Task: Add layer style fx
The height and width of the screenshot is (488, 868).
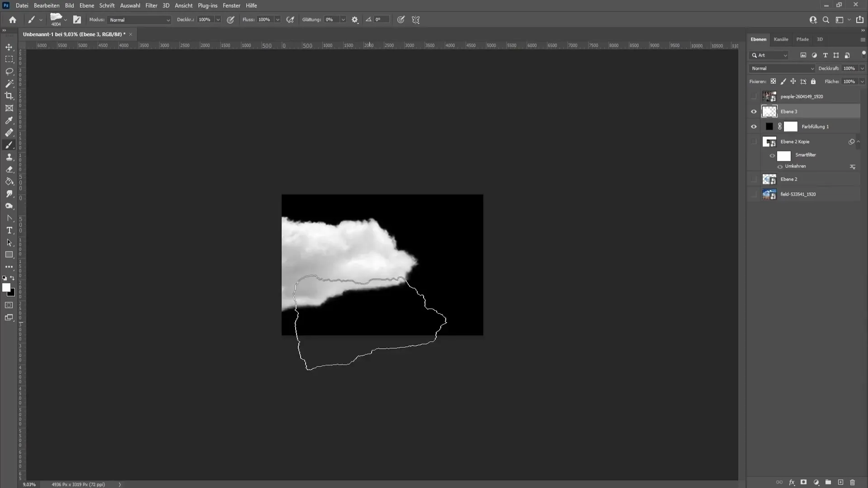Action: (792, 482)
